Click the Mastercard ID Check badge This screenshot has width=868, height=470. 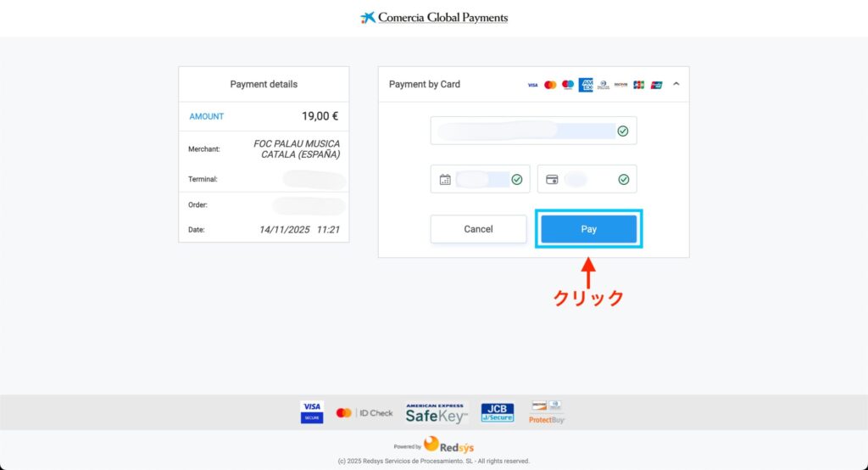click(364, 412)
